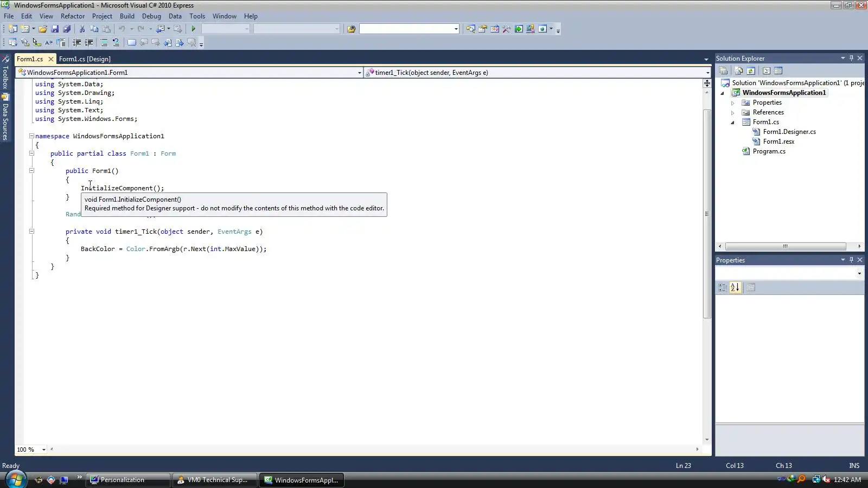868x488 pixels.
Task: Click the editor vertical scrollbar thumb
Action: click(707, 214)
